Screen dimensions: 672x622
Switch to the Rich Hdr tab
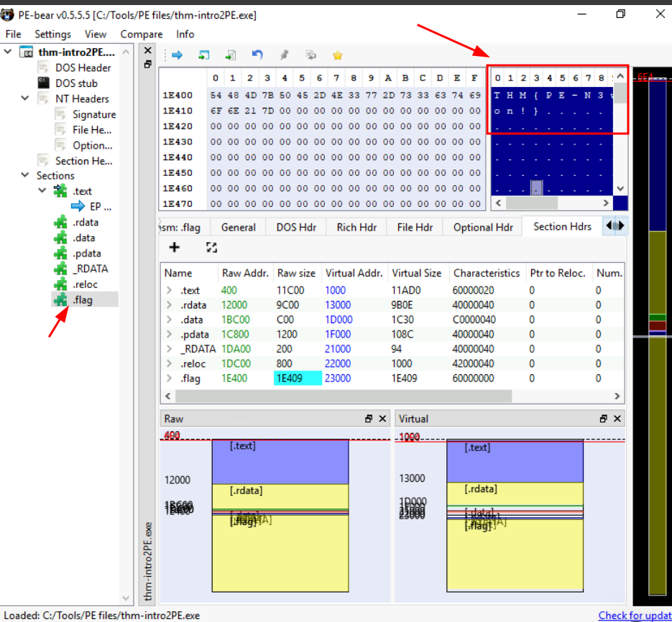coord(356,228)
